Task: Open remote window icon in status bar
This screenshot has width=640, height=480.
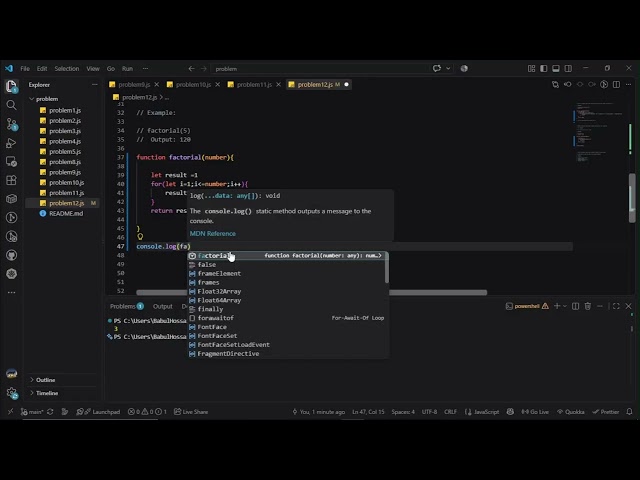Action: [10, 411]
